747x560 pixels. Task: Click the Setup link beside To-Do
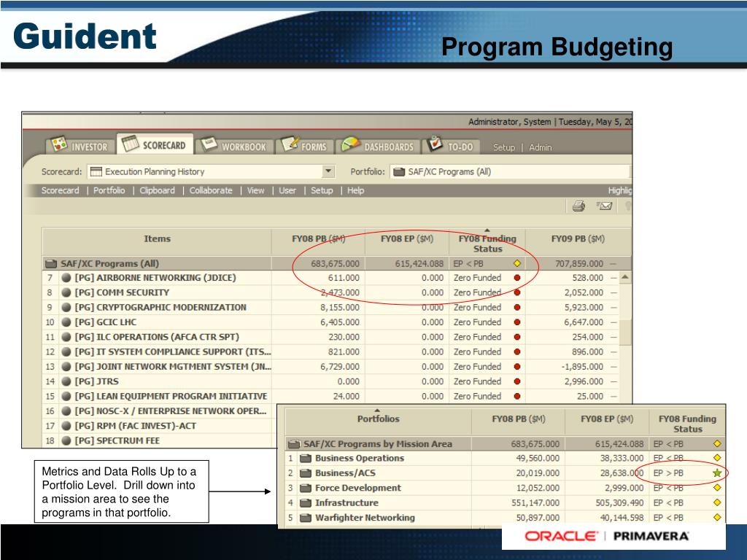pos(504,147)
